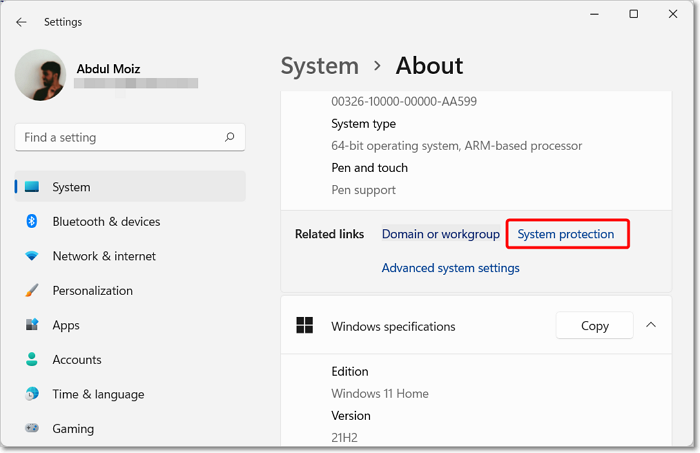Click the 21H2 version value

(x=344, y=437)
